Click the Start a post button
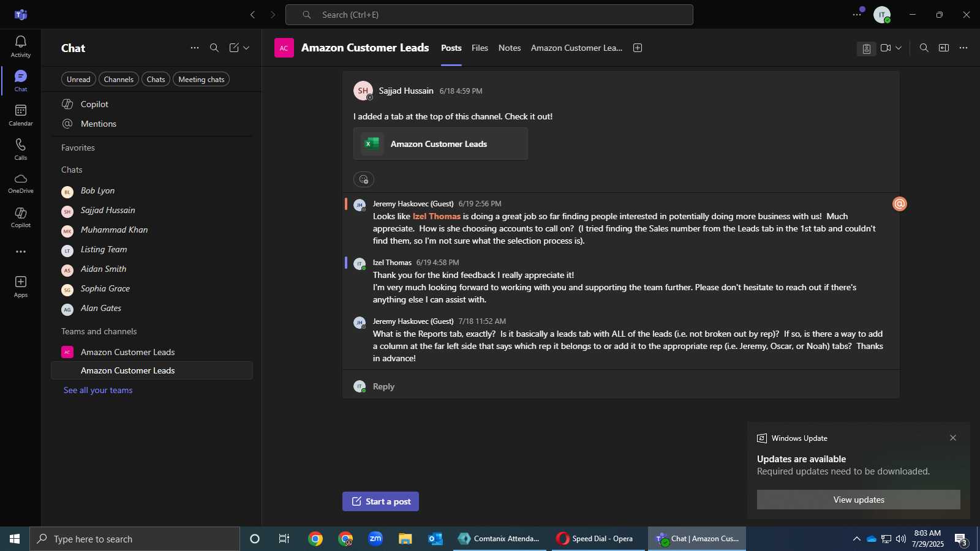Image resolution: width=980 pixels, height=551 pixels. pyautogui.click(x=380, y=501)
